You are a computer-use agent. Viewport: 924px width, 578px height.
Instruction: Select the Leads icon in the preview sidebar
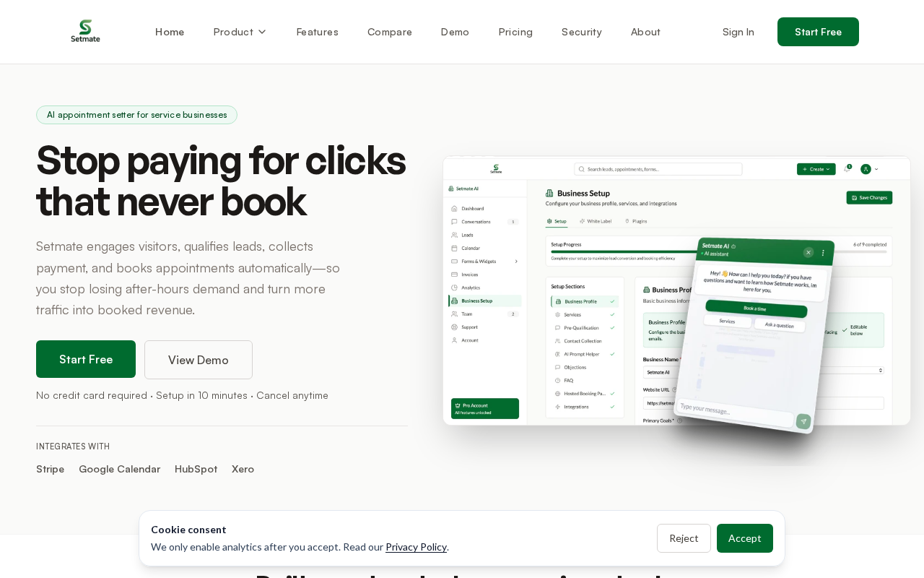[x=454, y=235]
